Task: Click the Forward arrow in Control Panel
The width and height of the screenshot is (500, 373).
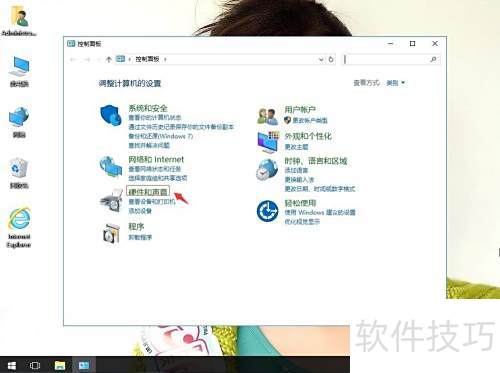Action: [x=87, y=59]
